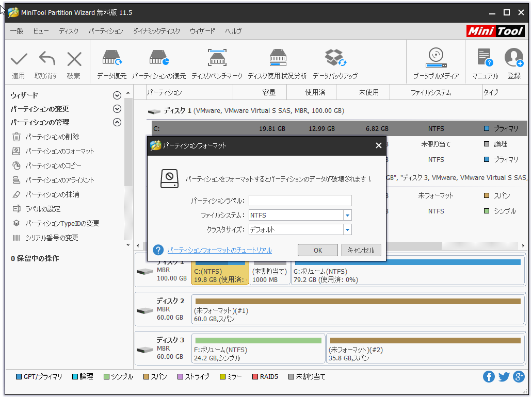Select the F:ボリューム(NTFS) partition block on Disk 3

click(258, 349)
